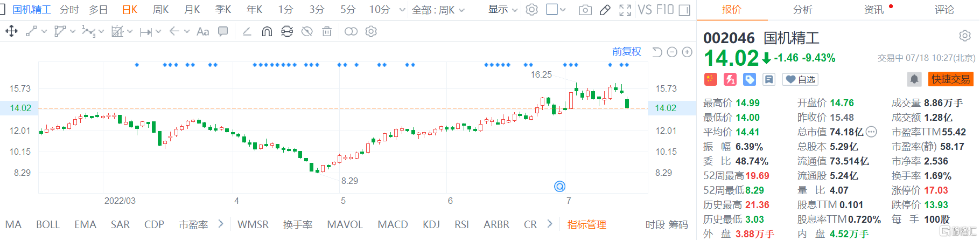
Task: Click ellipsis next to 总市值
Action: tap(871, 132)
